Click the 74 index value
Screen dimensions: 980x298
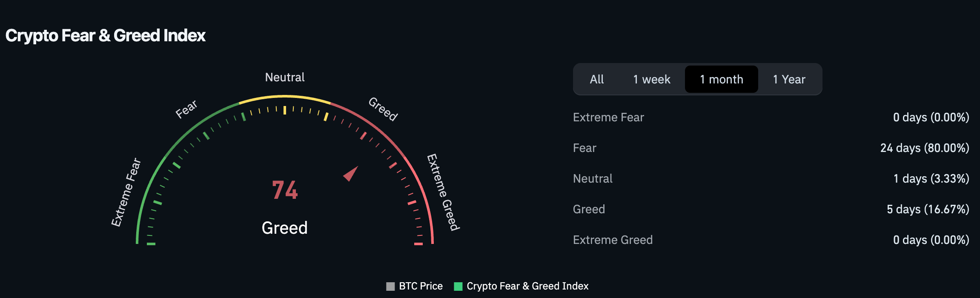click(285, 190)
